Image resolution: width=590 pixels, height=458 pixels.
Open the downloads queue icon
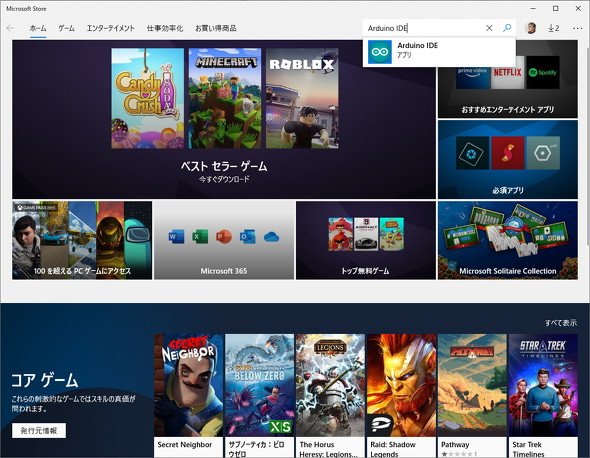coord(554,28)
